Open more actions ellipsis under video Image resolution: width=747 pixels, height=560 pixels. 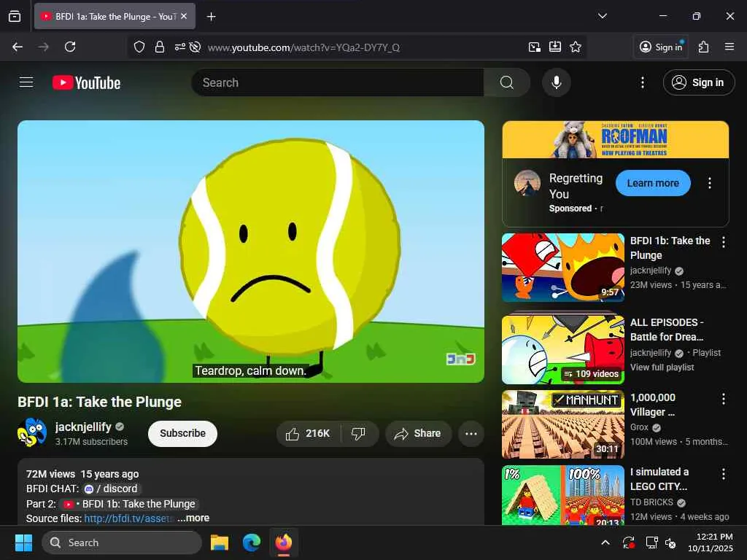click(471, 433)
